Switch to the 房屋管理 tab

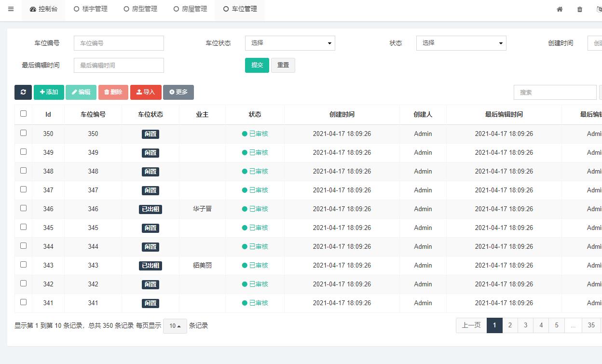click(191, 9)
